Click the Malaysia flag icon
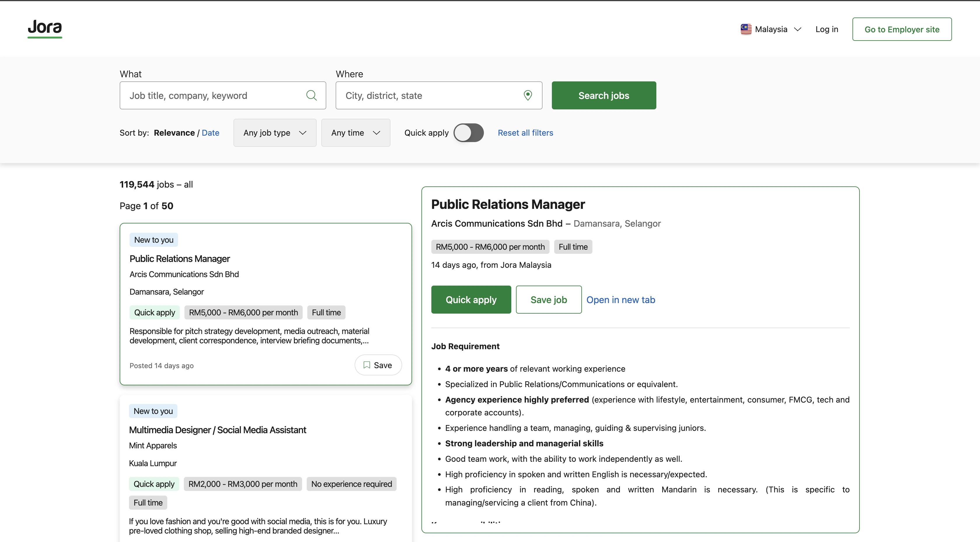980x542 pixels. pyautogui.click(x=746, y=29)
